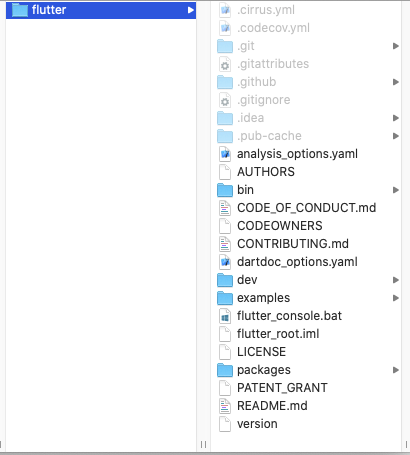Click the flutter_root.iml document icon
This screenshot has height=455, width=410.
pos(225,334)
